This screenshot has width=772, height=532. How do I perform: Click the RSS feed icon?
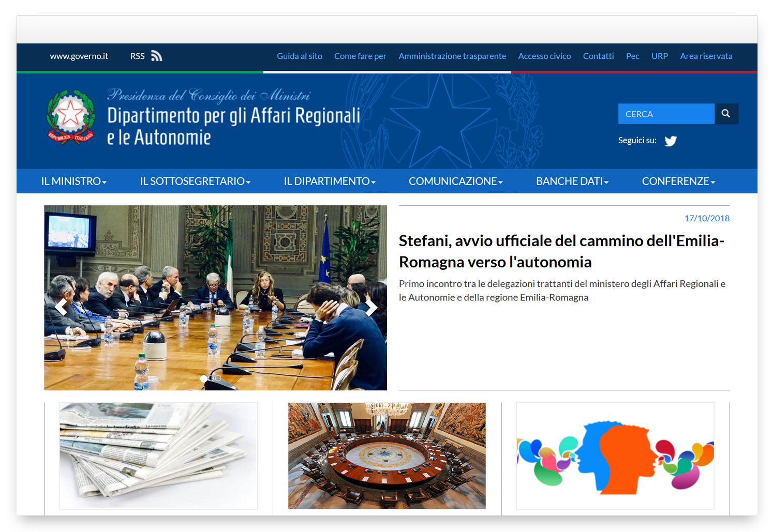point(156,56)
